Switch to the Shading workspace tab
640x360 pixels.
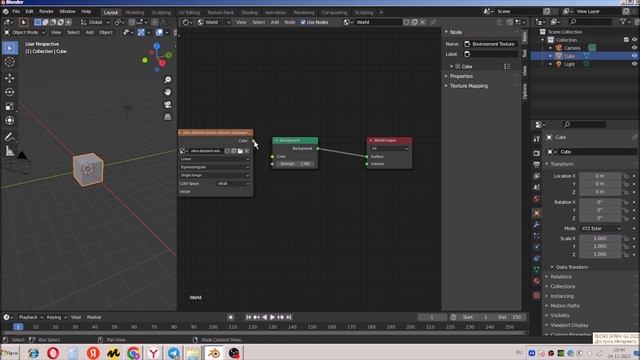click(x=249, y=12)
